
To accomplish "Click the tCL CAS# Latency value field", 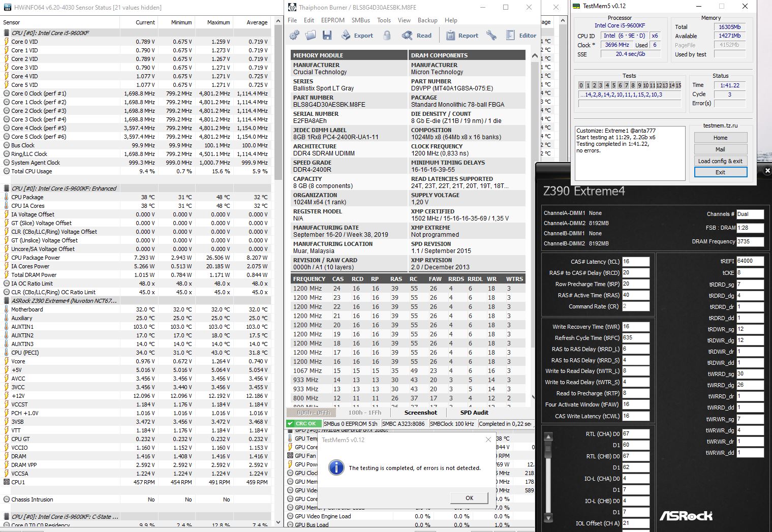I will [x=635, y=262].
